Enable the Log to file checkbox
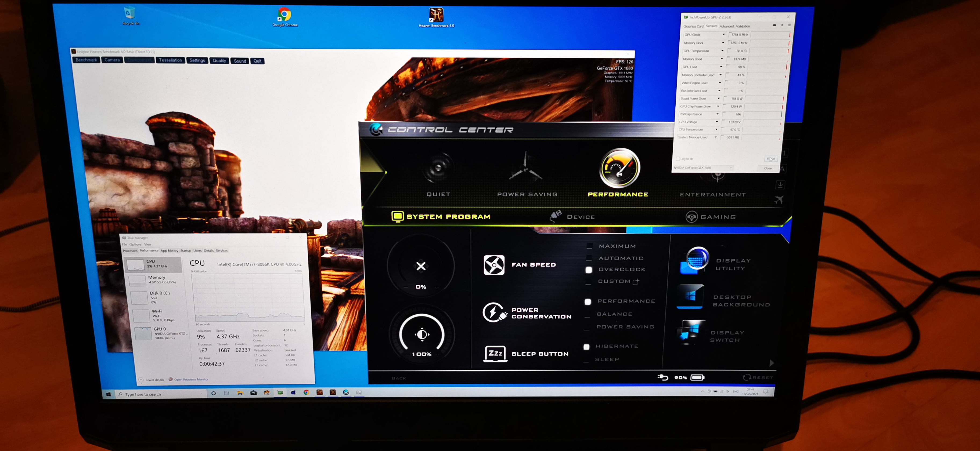Image resolution: width=980 pixels, height=451 pixels. click(678, 159)
